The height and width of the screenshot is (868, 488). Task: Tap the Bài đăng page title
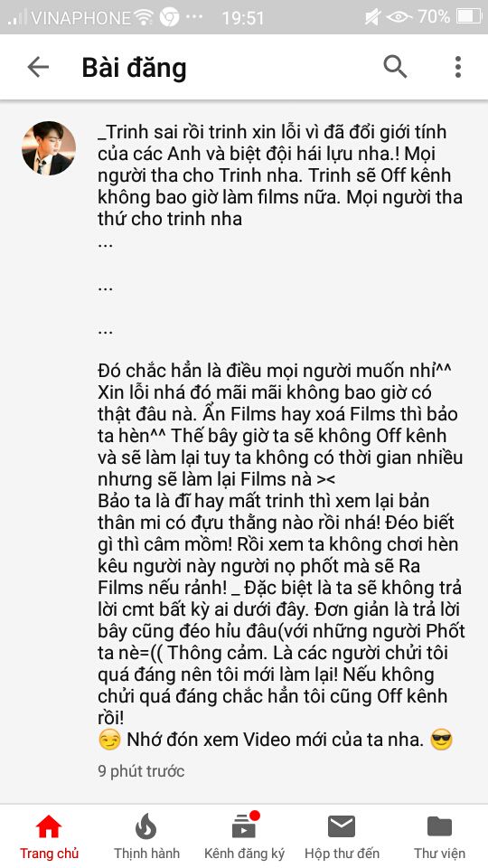click(x=134, y=69)
